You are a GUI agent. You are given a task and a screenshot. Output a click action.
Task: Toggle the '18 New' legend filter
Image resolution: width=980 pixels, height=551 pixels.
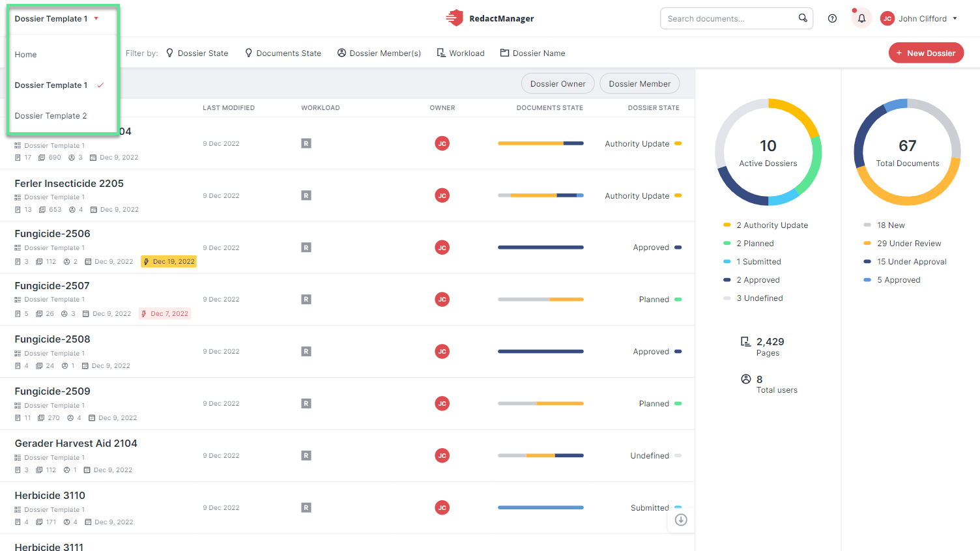coord(884,225)
